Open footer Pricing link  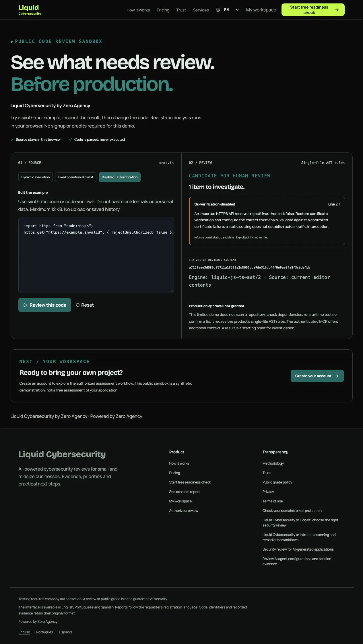coord(174,473)
